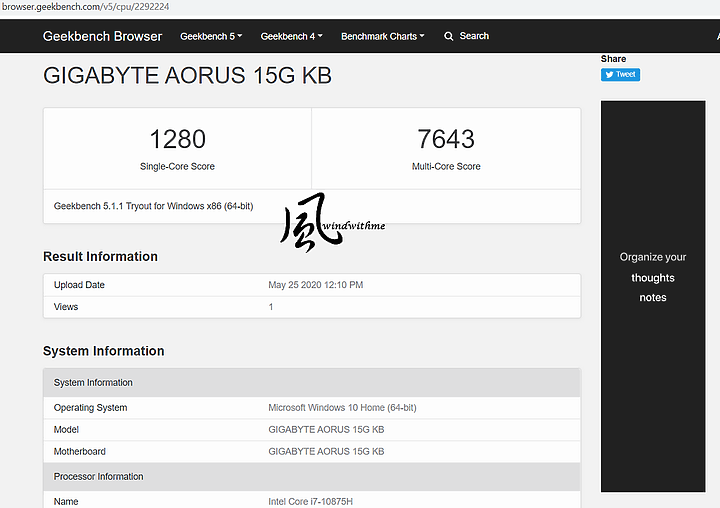Click the browser address bar URL
Image resolution: width=720 pixels, height=508 pixels.
[x=85, y=6]
